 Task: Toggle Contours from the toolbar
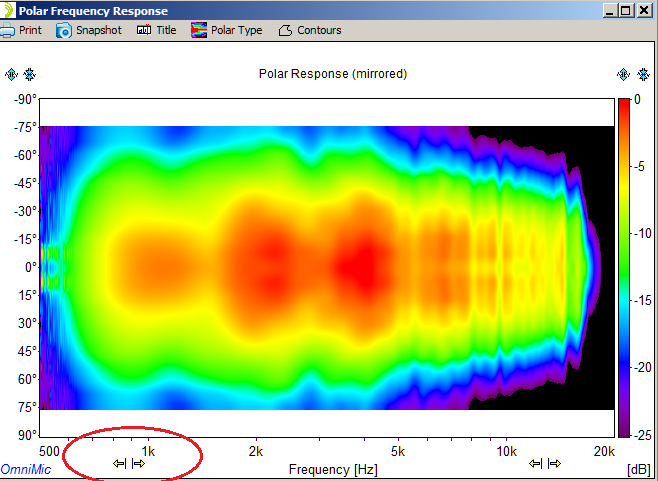pos(310,30)
